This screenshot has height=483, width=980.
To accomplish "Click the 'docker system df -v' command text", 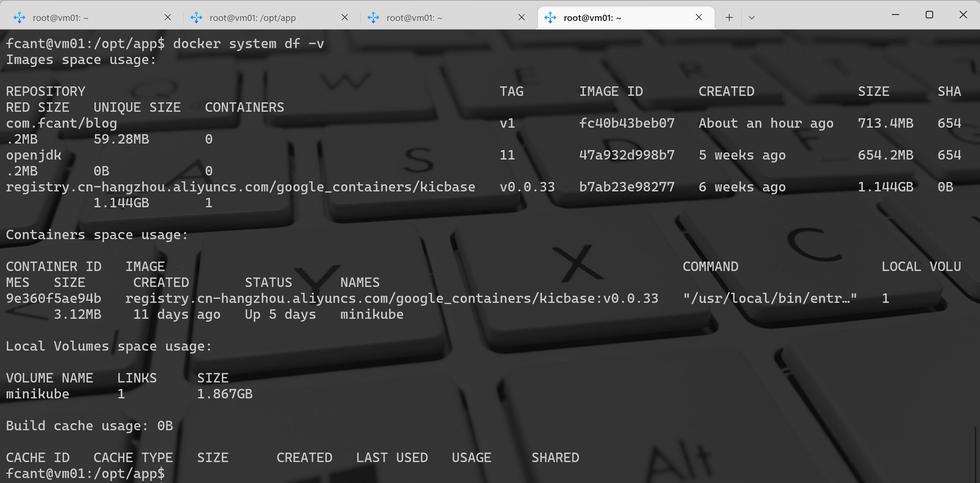I will [x=248, y=44].
